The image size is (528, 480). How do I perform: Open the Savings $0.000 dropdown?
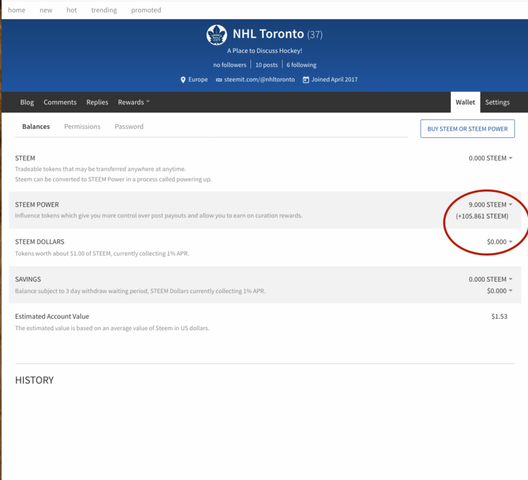point(499,291)
